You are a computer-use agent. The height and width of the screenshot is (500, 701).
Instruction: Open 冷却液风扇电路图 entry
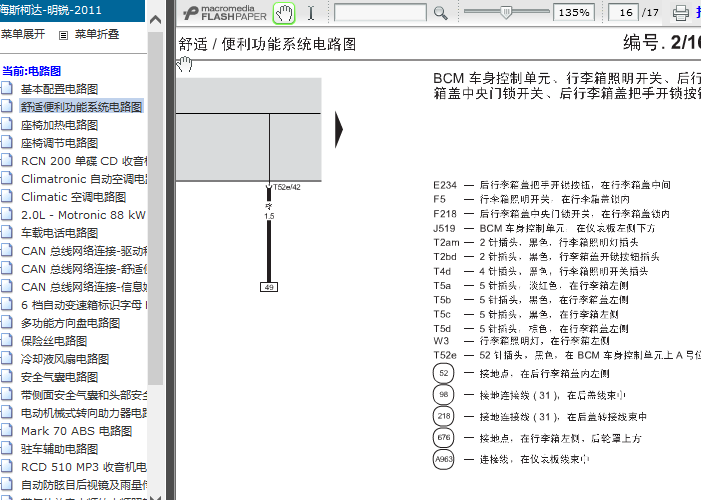tap(65, 359)
